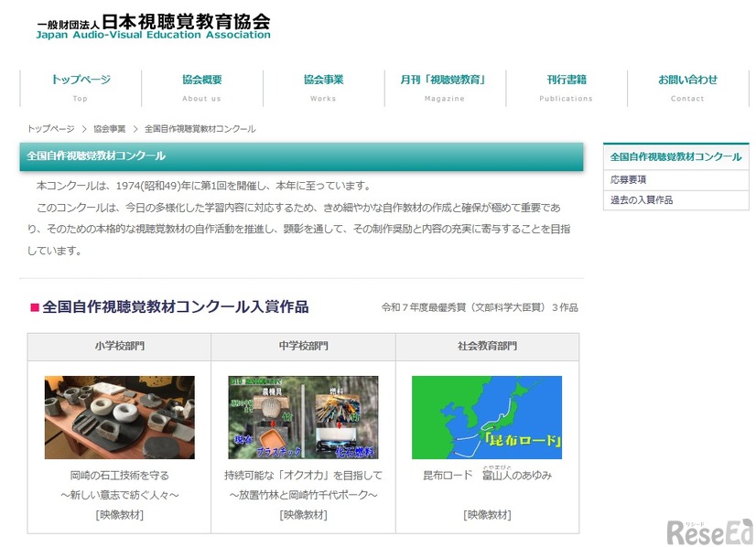Open the 協会事業 Works menu
This screenshot has height=547, width=756.
click(323, 88)
